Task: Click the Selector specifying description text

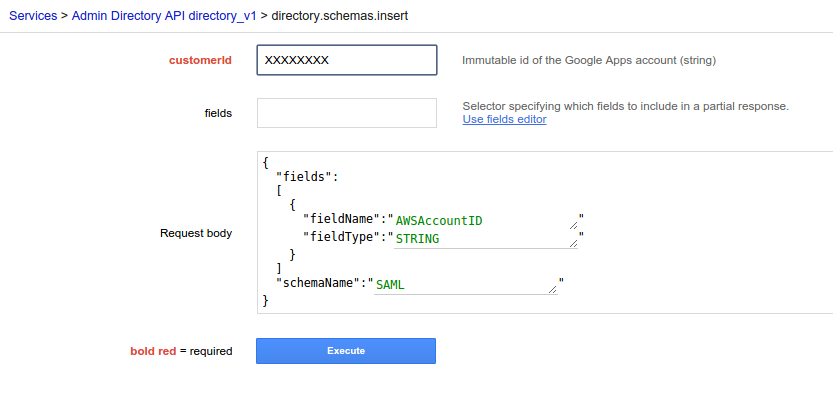Action: point(626,106)
